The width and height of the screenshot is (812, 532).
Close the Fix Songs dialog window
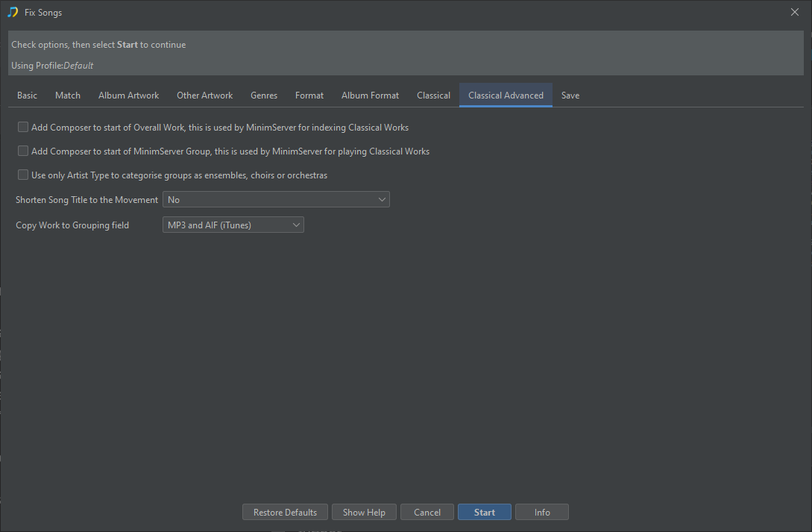click(794, 12)
